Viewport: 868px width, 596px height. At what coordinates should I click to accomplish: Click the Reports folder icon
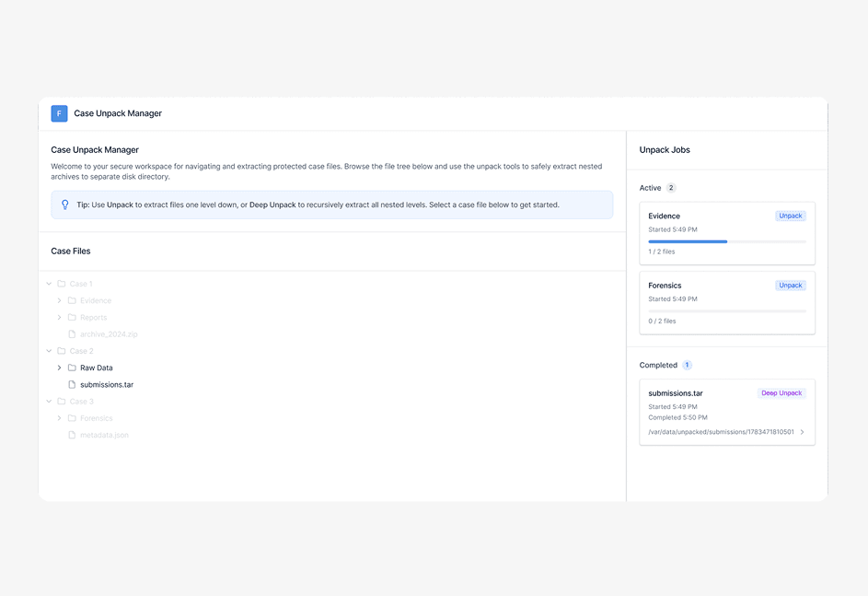72,318
